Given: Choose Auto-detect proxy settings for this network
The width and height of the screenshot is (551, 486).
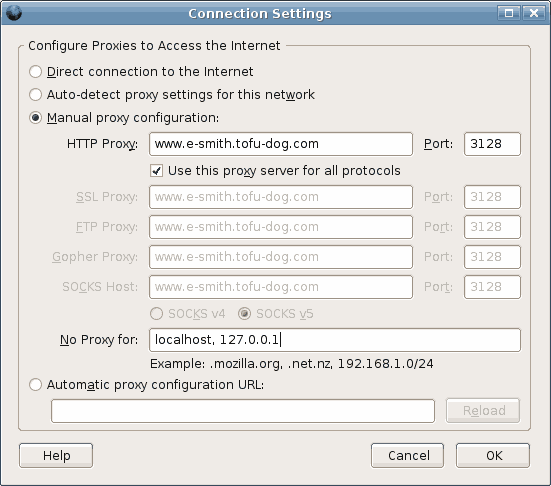Looking at the screenshot, I should click(35, 95).
